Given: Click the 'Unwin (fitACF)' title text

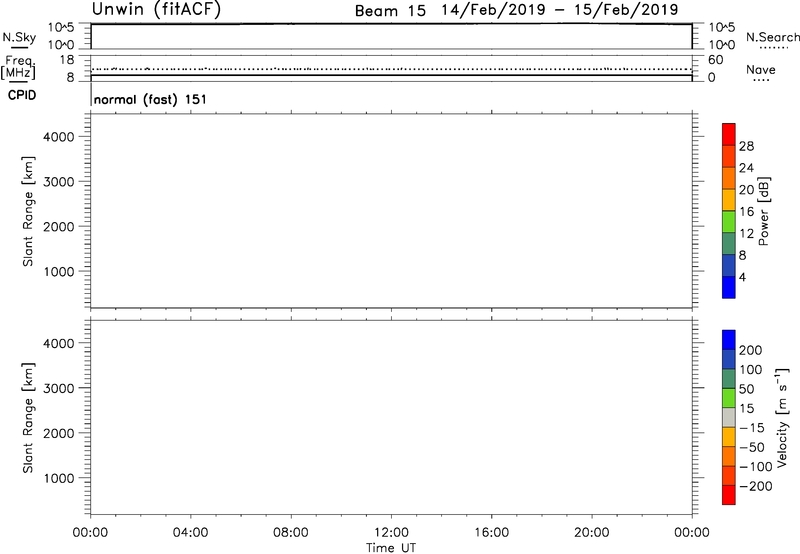Looking at the screenshot, I should (x=156, y=9).
